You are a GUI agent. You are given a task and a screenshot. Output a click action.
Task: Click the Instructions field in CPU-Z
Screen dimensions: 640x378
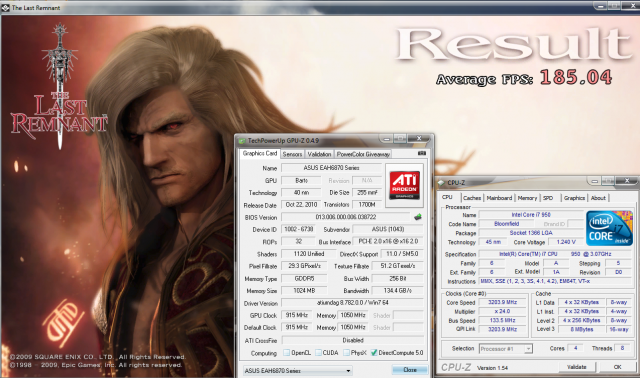coord(555,281)
